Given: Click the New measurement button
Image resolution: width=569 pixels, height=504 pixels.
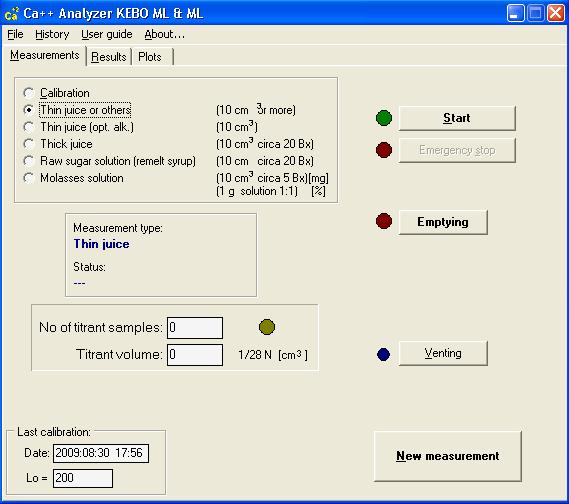Looking at the screenshot, I should click(447, 456).
